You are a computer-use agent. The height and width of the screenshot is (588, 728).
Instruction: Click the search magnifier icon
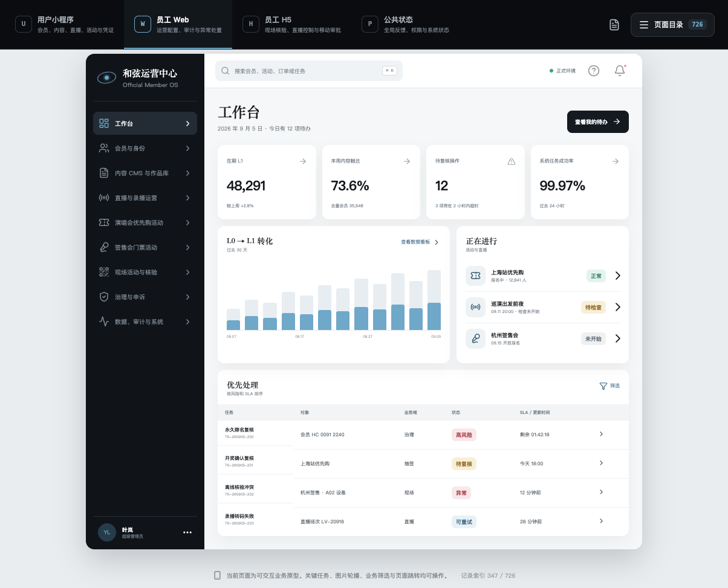pos(226,71)
